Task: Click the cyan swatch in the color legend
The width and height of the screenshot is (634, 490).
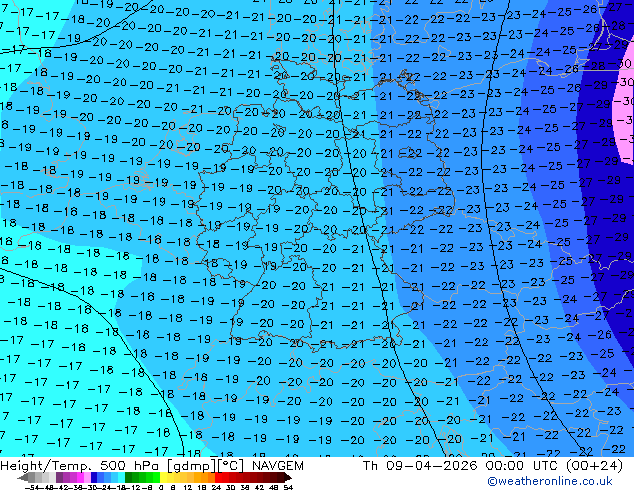Action: (122, 477)
